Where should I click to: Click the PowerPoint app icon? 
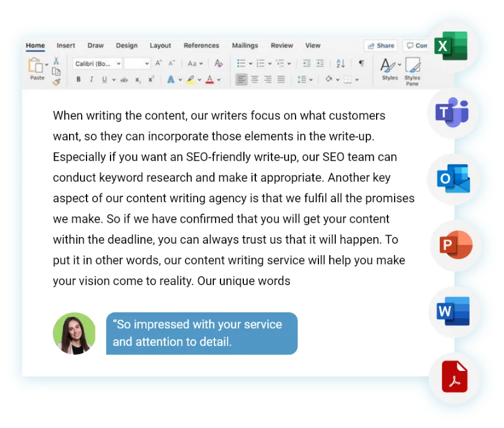tap(455, 246)
